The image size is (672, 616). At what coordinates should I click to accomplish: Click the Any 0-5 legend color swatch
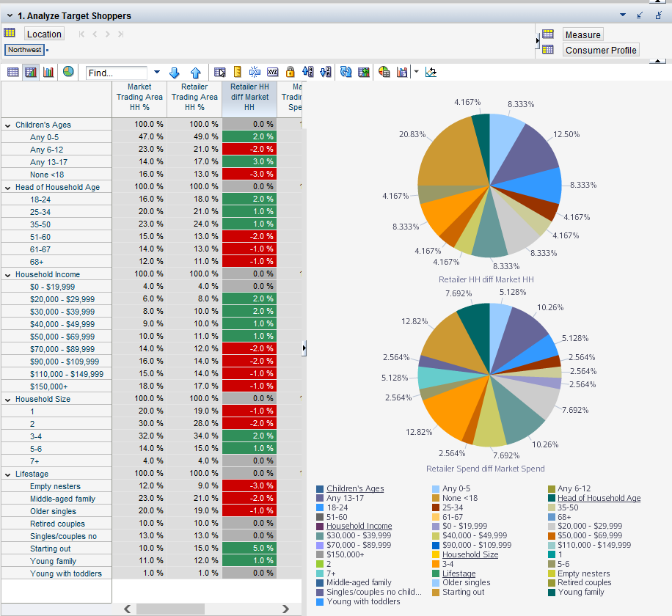click(436, 489)
